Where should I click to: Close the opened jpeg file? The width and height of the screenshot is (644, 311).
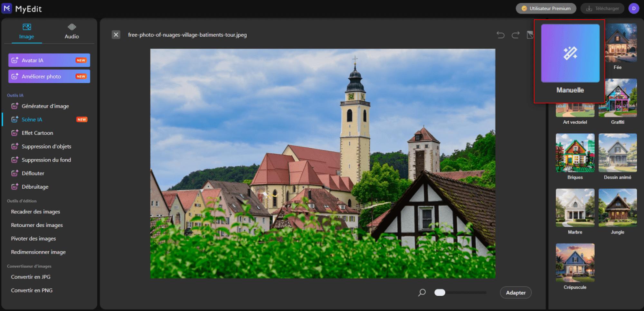[116, 35]
